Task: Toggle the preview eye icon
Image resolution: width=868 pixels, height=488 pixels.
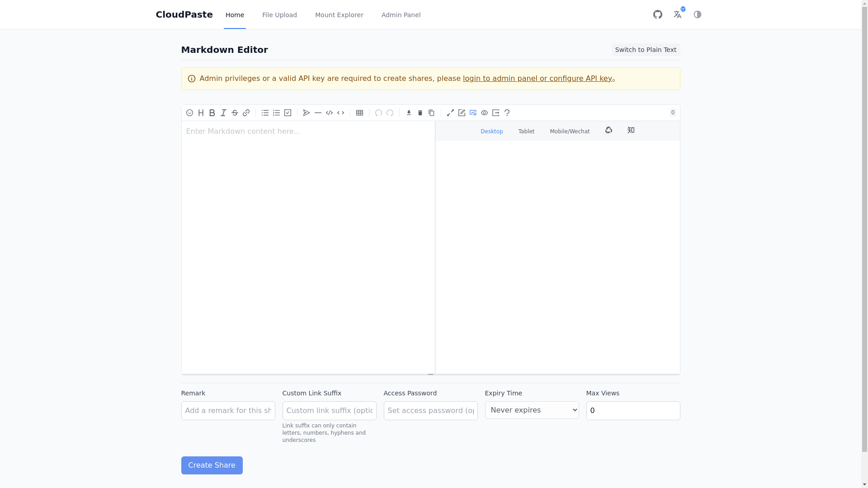Action: click(484, 113)
